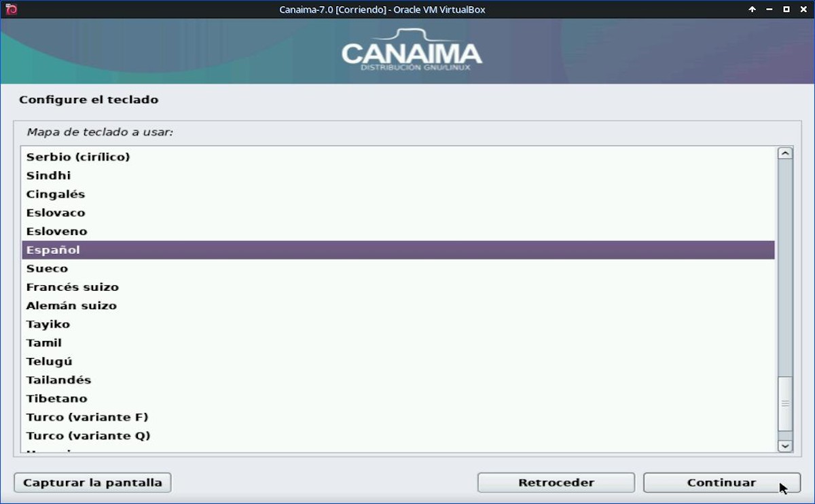This screenshot has height=504, width=815.
Task: Select Turco (variante F) layout
Action: [x=87, y=417]
